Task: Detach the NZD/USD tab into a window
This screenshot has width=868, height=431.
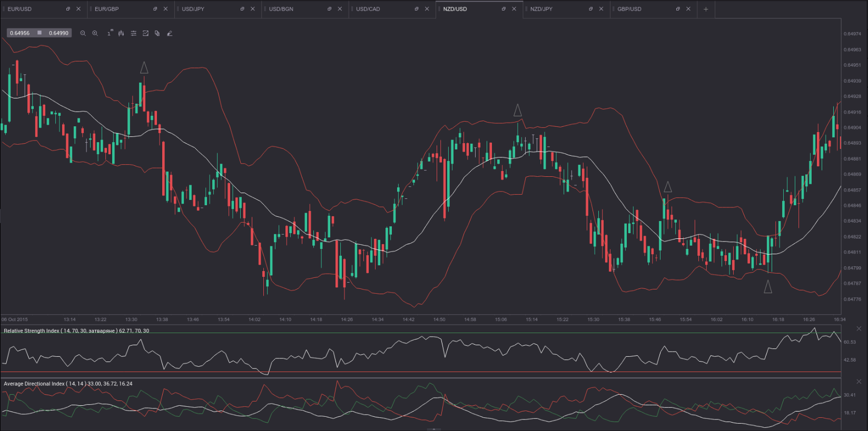Action: tap(504, 9)
